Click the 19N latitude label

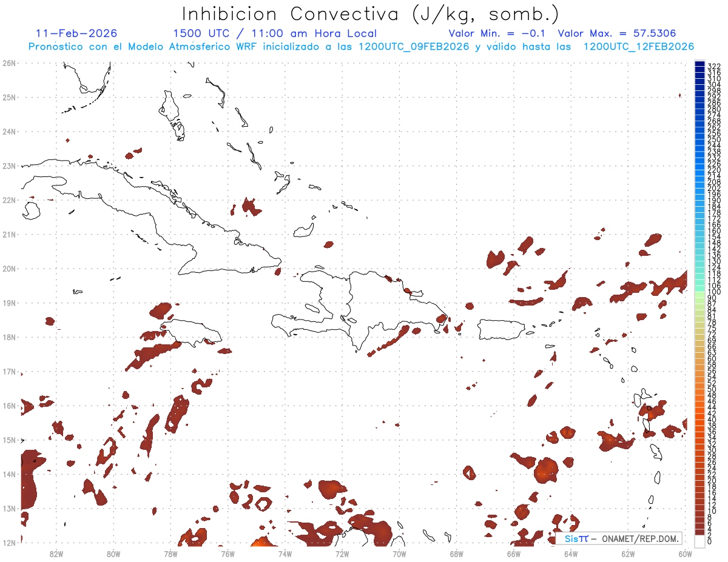click(x=9, y=303)
